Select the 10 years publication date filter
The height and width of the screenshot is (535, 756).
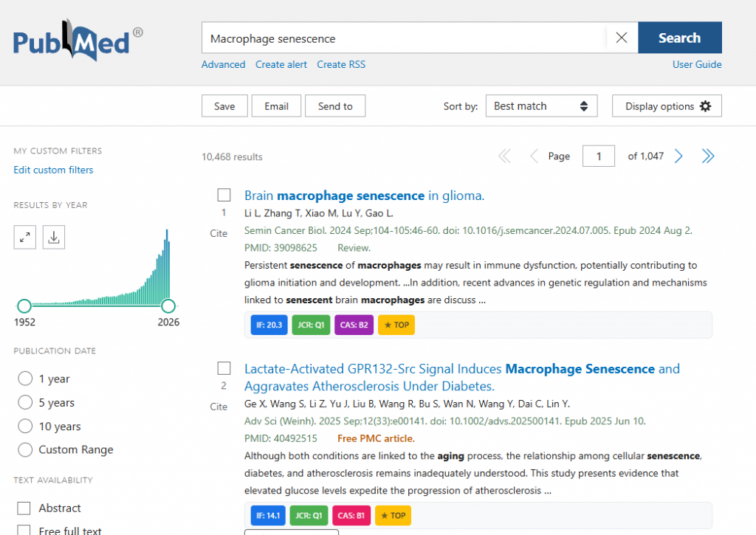click(x=25, y=426)
